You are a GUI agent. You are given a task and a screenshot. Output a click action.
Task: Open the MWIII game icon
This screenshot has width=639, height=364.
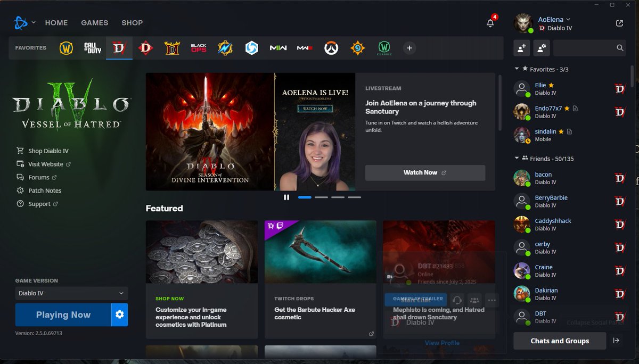tap(305, 48)
